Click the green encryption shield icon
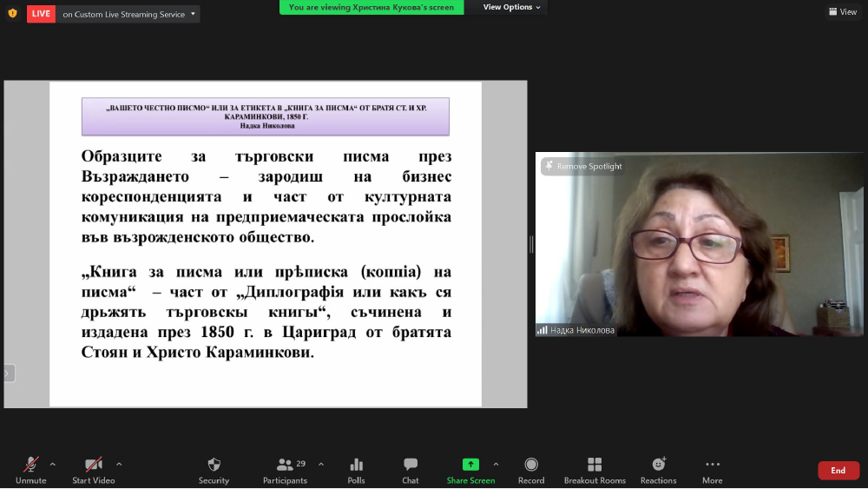868x489 pixels. point(12,13)
